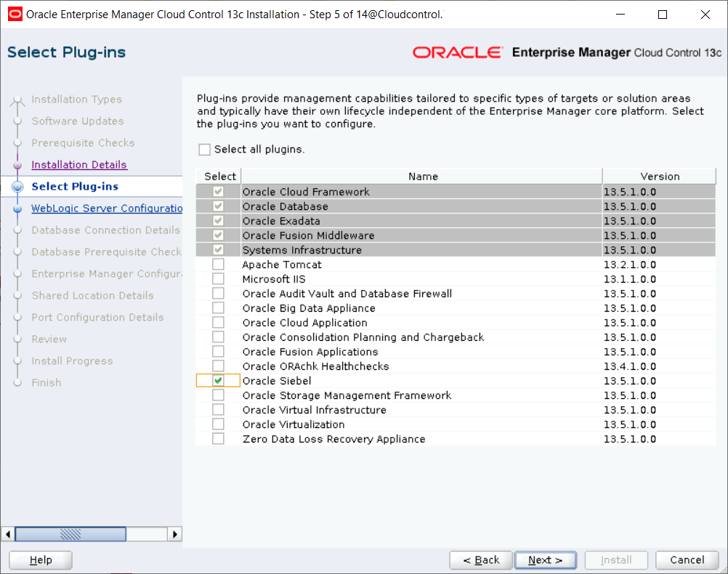
Task: Select Zero Data Loss Recovery Appliance checkbox
Action: point(218,439)
